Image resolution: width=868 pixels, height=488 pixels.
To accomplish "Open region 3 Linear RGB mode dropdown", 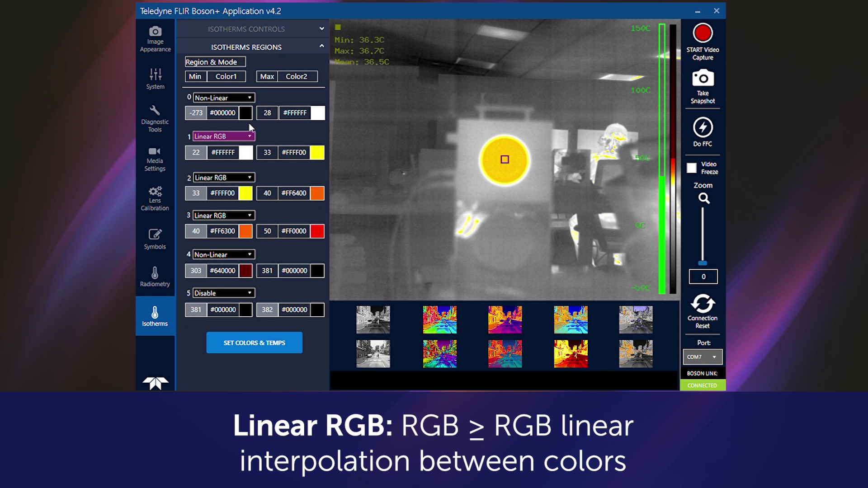I will pos(224,216).
